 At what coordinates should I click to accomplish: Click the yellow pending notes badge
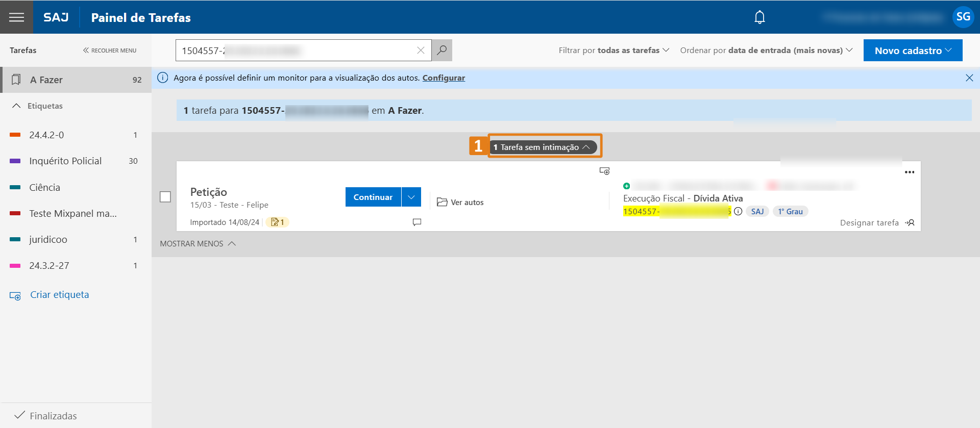(x=277, y=222)
